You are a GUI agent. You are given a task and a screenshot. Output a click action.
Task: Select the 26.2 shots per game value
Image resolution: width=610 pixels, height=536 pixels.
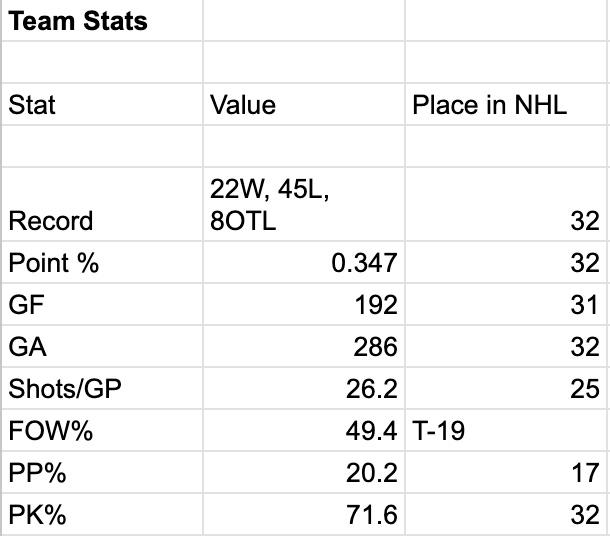click(371, 389)
